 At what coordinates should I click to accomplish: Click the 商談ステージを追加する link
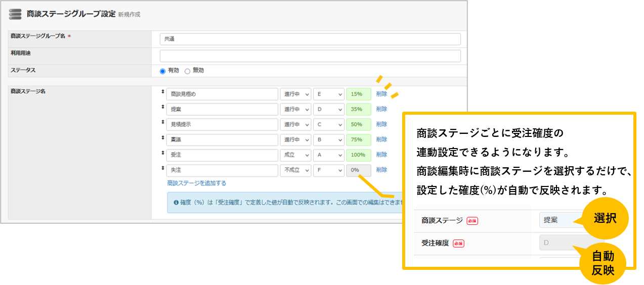197,183
